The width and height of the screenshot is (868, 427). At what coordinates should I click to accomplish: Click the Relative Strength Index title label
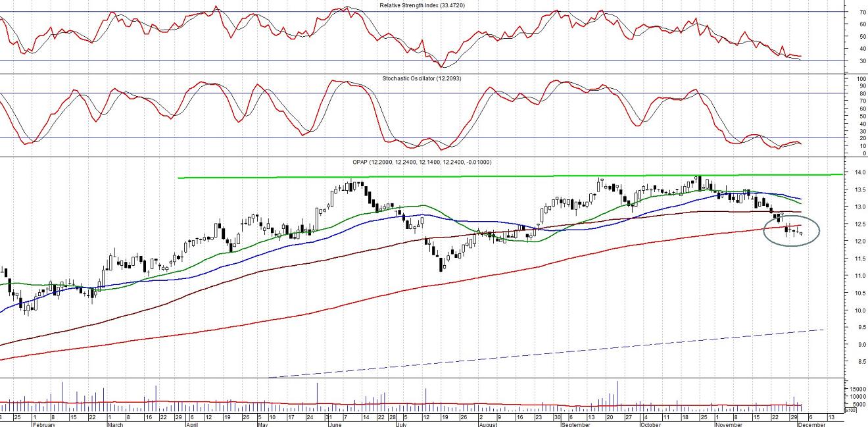423,5
